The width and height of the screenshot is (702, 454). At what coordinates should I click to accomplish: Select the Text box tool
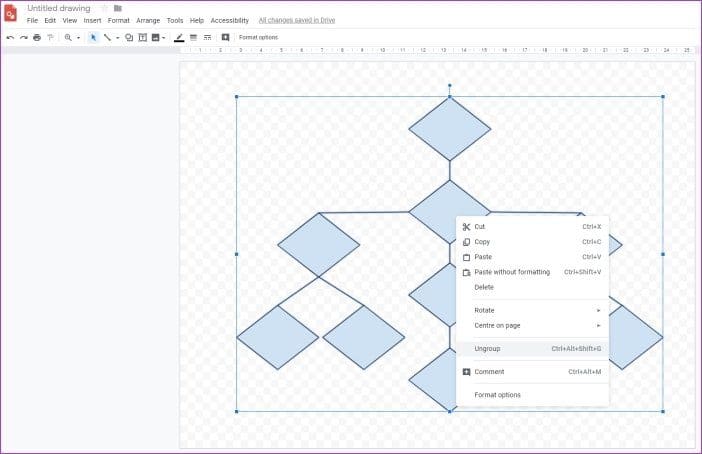click(142, 38)
